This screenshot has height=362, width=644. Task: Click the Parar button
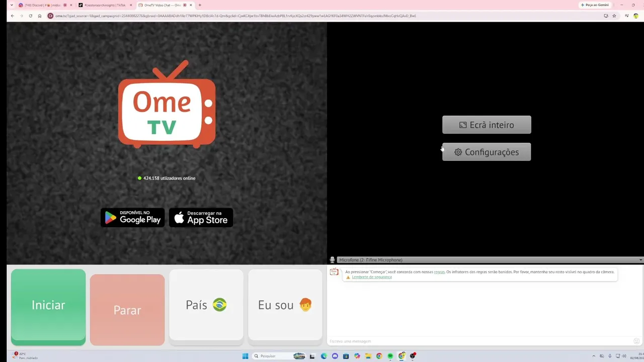click(x=127, y=310)
